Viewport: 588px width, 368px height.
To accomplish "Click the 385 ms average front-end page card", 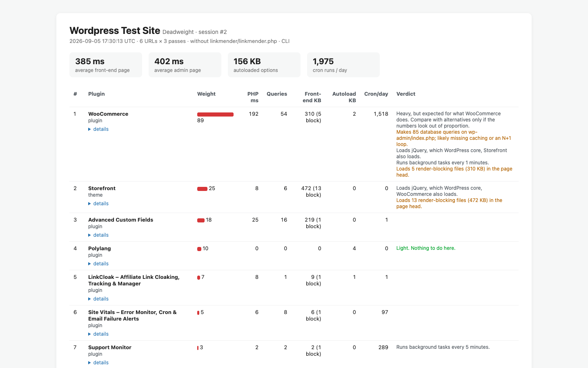I will click(106, 65).
